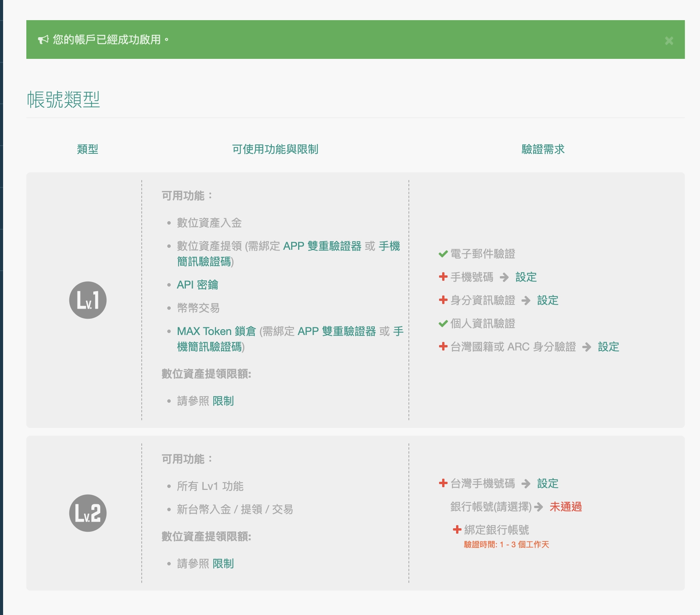The image size is (700, 615).
Task: Click the Lv.2 level badge
Action: click(x=88, y=513)
